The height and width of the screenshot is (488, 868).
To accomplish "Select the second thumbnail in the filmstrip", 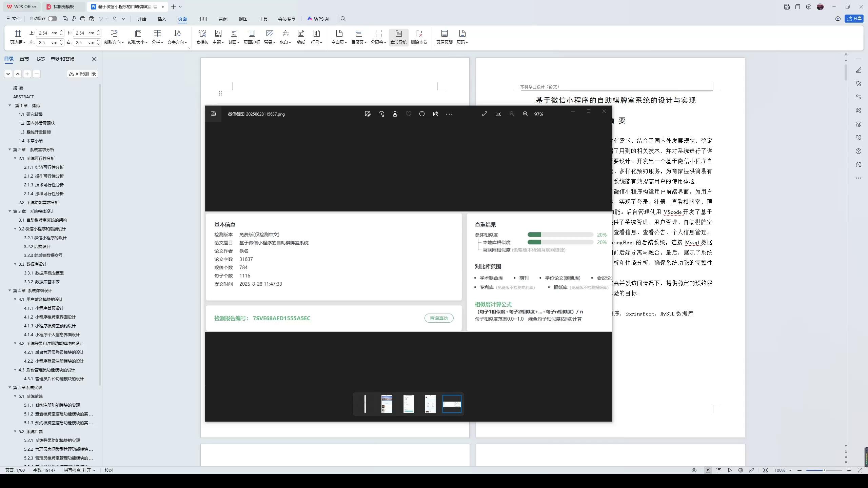I will click(x=387, y=404).
